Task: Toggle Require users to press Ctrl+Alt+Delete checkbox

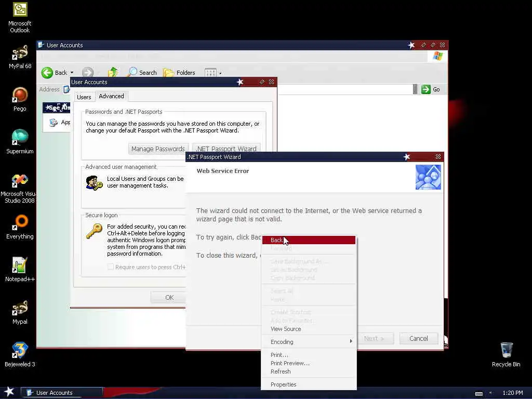Action: click(x=111, y=267)
